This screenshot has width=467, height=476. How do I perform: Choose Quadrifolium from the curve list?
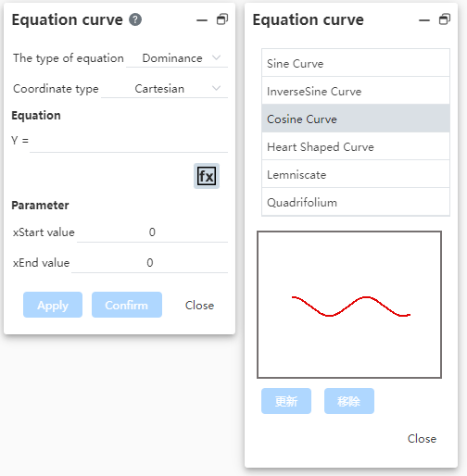356,202
